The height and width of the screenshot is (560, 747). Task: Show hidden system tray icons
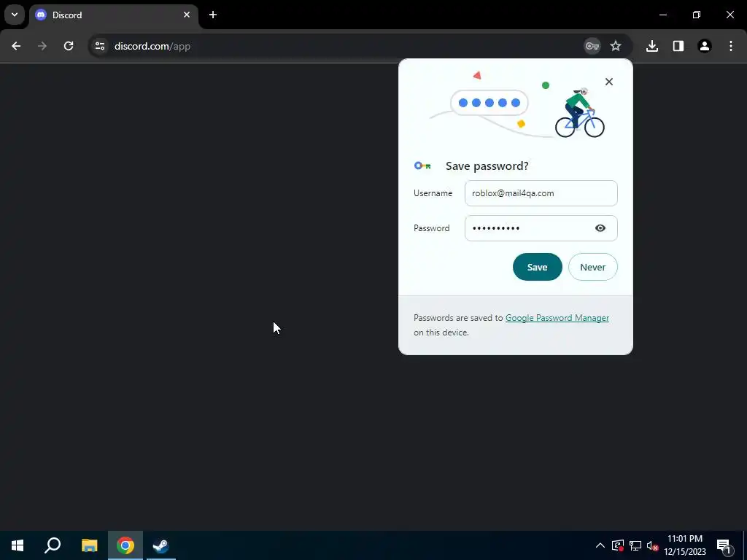coord(600,545)
